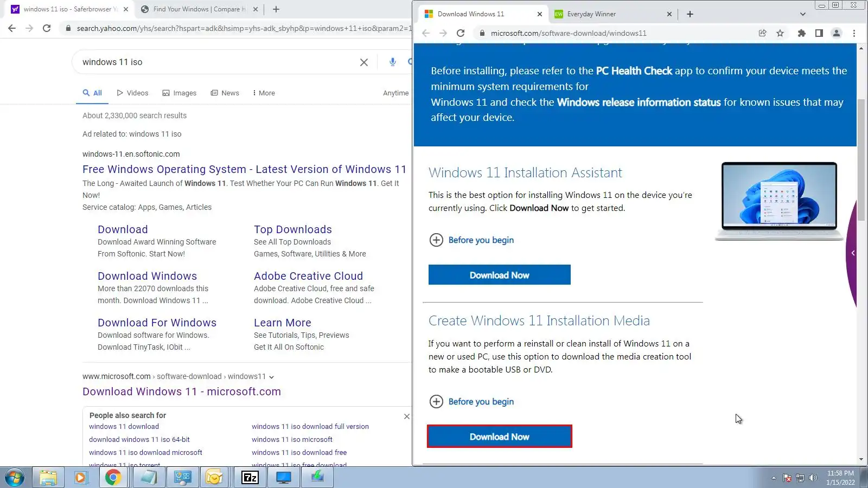Image resolution: width=868 pixels, height=488 pixels.
Task: Switch to the 'Find Your Windows' tab
Action: pyautogui.click(x=199, y=9)
